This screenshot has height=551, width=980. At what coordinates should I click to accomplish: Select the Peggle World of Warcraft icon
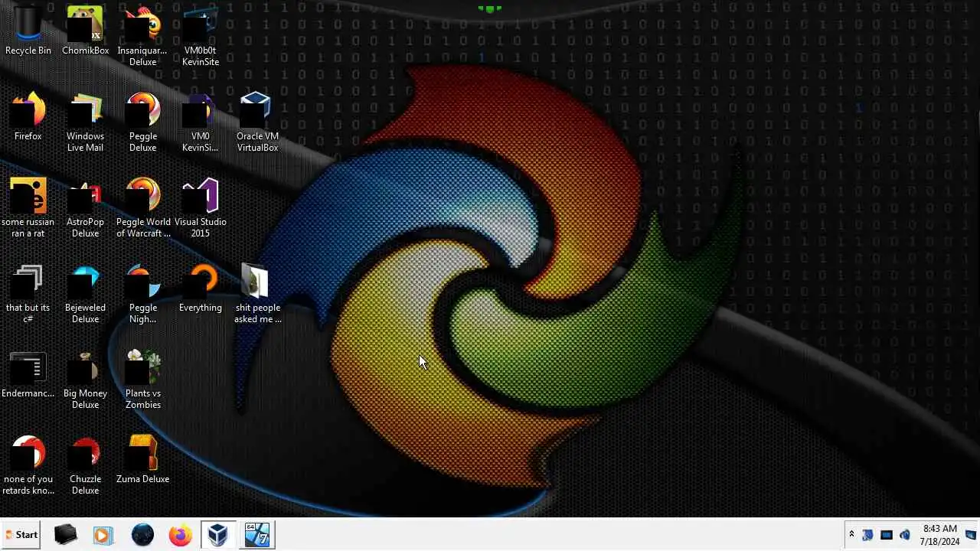pos(142,208)
